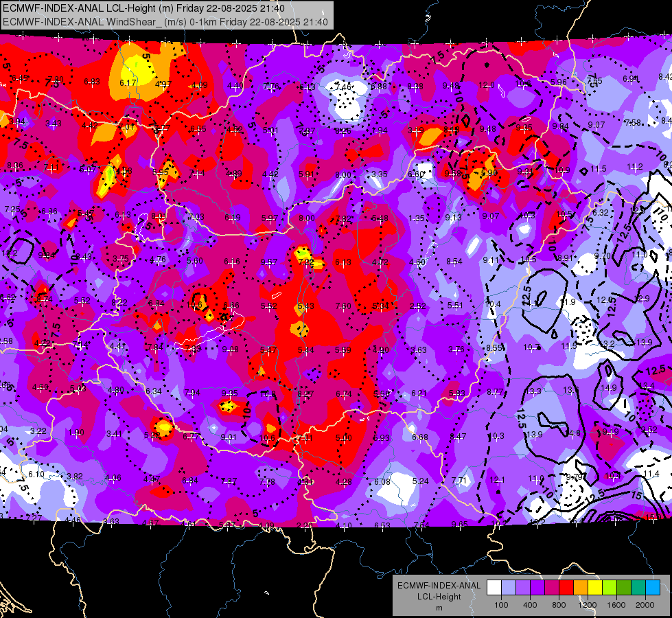Screen dimensions: 672x618
Task: Click the grid value '4.09'
Action: pos(199,85)
